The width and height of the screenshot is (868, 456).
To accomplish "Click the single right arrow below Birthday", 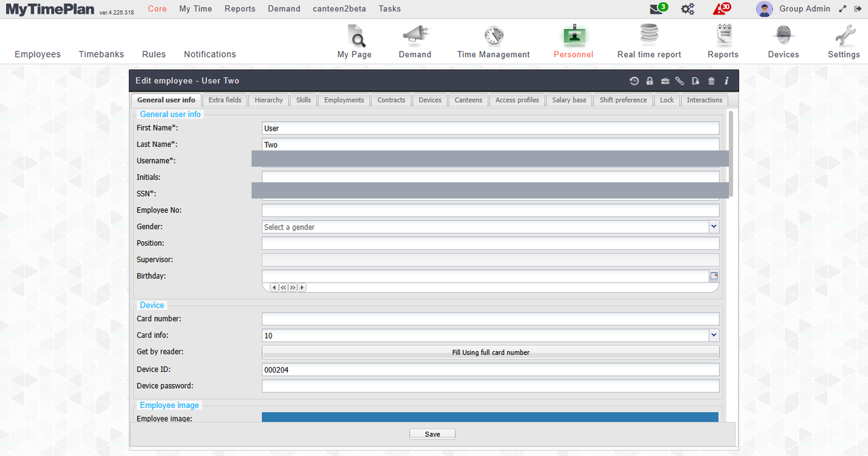I will pyautogui.click(x=302, y=287).
